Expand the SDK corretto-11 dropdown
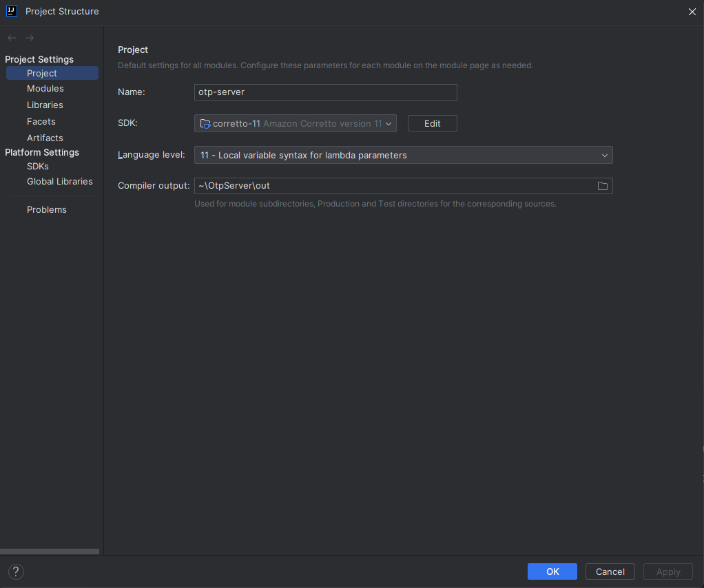 (296, 123)
